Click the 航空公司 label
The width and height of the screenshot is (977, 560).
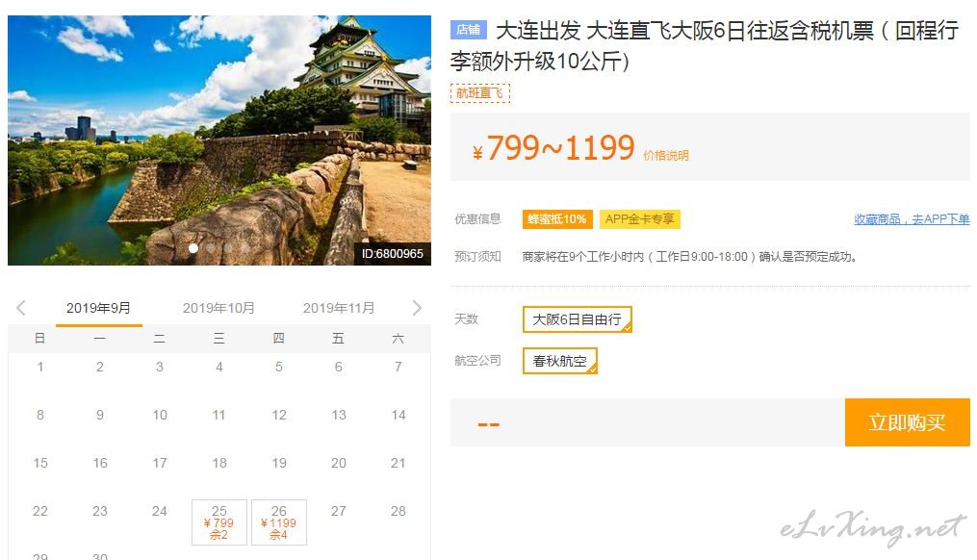click(477, 360)
